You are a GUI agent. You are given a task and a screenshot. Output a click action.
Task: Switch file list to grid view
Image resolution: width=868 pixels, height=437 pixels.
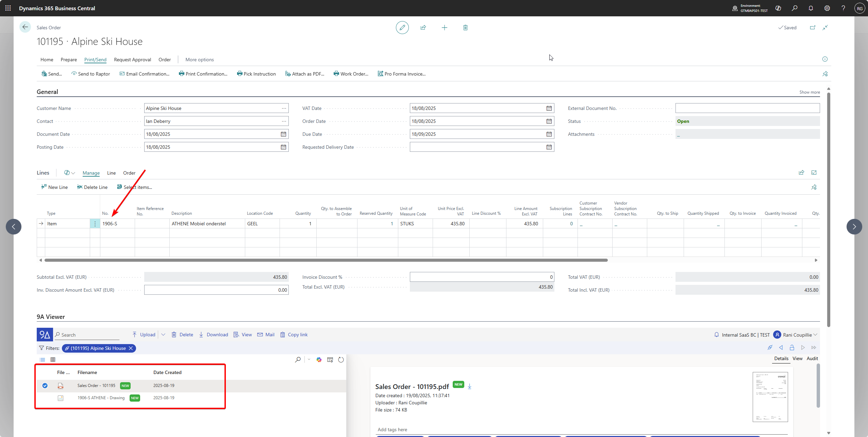tap(53, 360)
